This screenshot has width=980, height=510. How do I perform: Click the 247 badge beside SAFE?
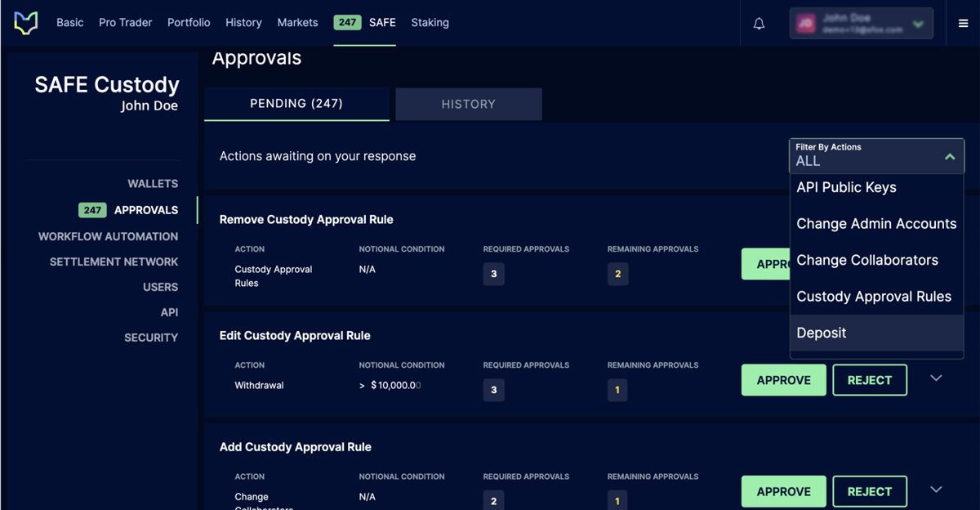click(x=348, y=23)
